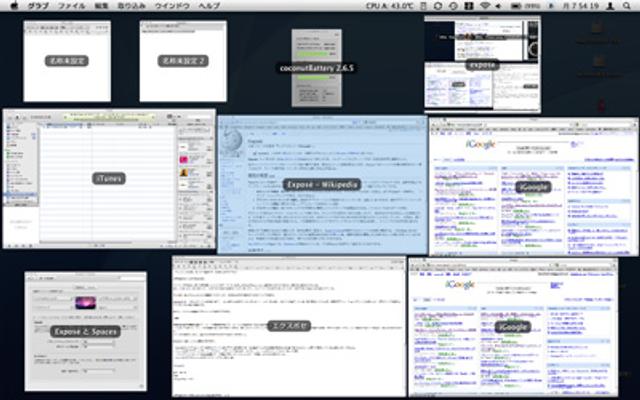Open the Apple menu
The height and width of the screenshot is (400, 640).
15,6
